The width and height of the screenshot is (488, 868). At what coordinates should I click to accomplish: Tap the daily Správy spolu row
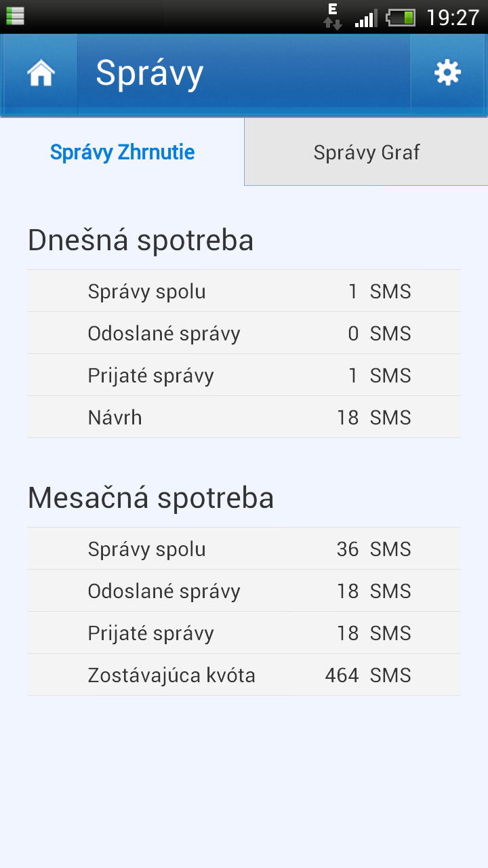click(x=244, y=292)
